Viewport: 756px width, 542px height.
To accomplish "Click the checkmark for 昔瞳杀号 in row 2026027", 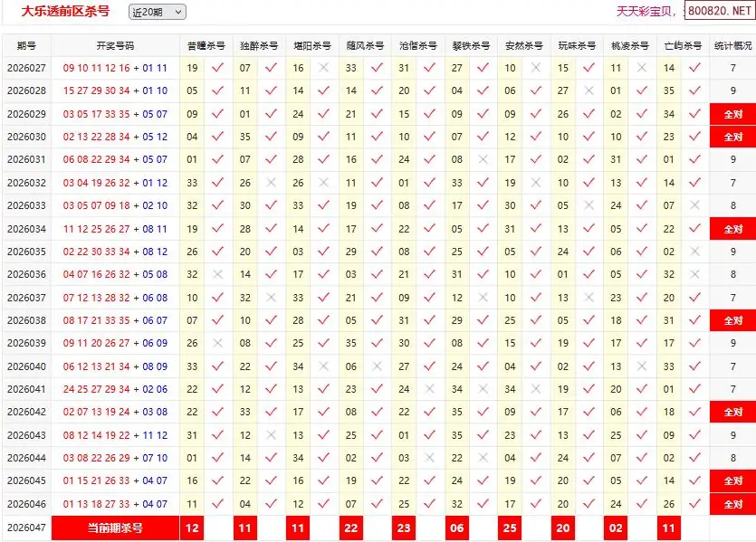I will pos(217,68).
